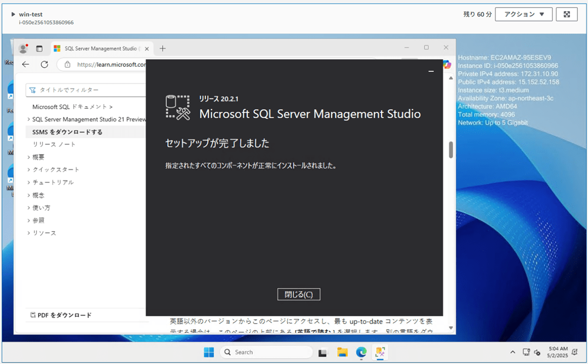Image resolution: width=588 pixels, height=364 pixels.
Task: Close the SQL Server Management Studio tab
Action: (x=147, y=49)
